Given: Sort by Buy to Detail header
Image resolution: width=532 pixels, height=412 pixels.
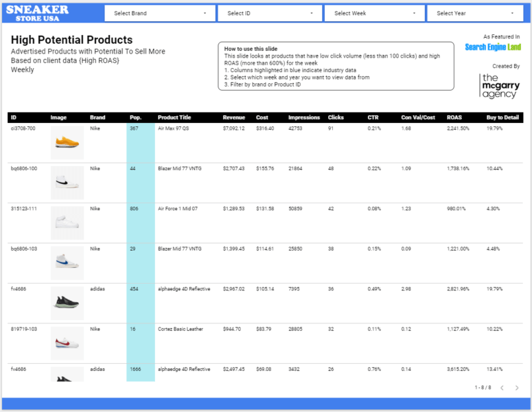Looking at the screenshot, I should click(503, 117).
